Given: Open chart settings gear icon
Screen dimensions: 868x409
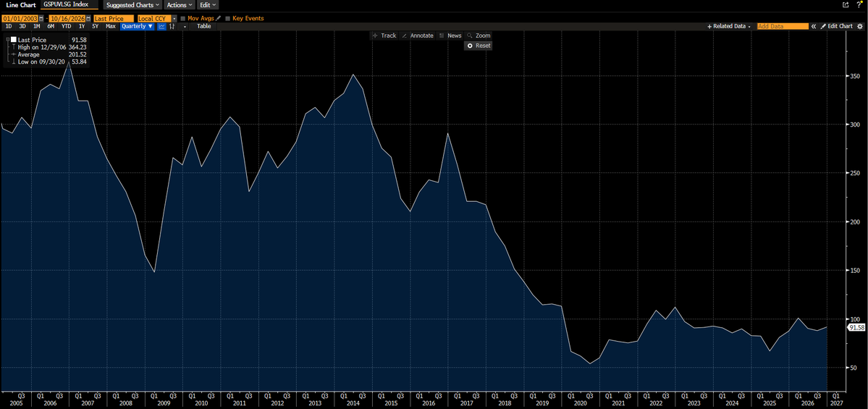Looking at the screenshot, I should pyautogui.click(x=860, y=26).
